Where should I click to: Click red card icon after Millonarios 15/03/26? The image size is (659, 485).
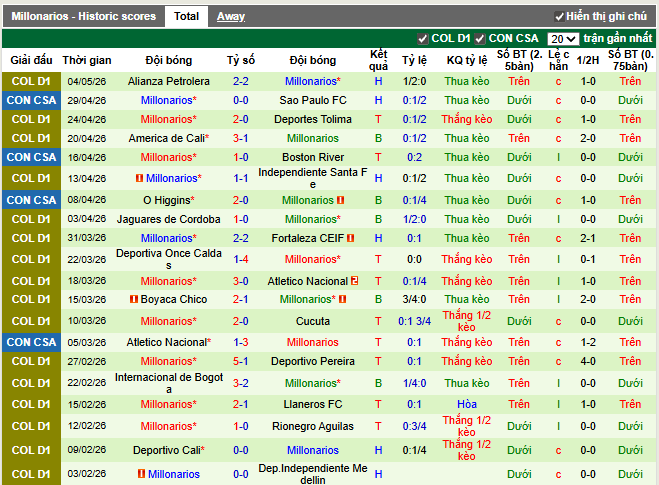click(343, 299)
